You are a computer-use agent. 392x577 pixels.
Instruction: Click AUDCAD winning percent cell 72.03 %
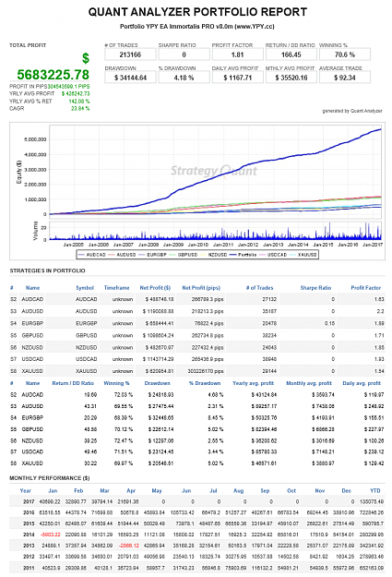(x=124, y=395)
